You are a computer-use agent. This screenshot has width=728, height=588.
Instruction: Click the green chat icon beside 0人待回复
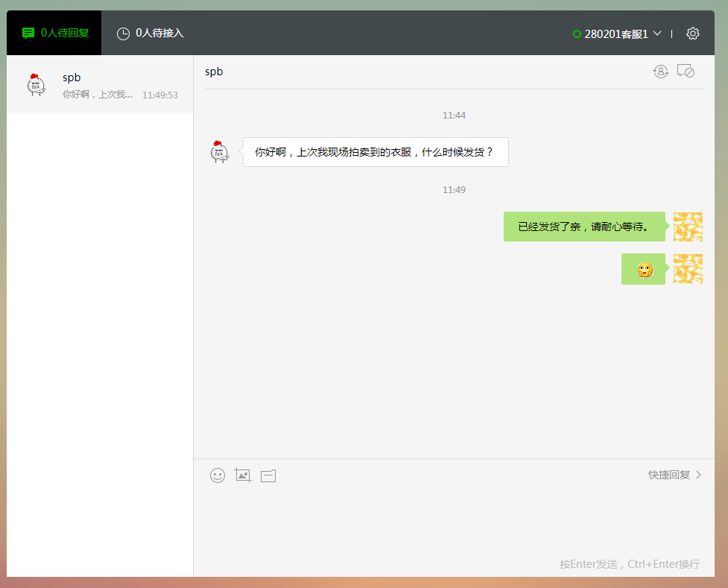click(28, 33)
